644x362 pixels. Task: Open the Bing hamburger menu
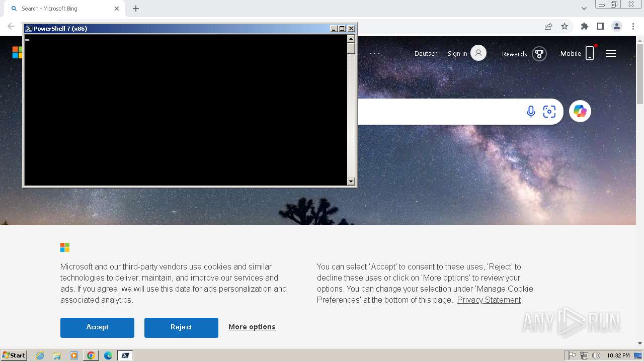point(611,53)
